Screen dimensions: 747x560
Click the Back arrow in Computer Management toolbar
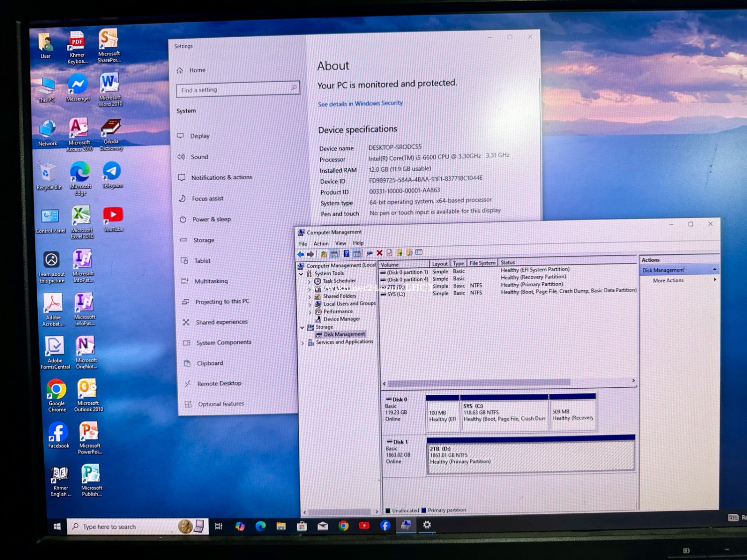(301, 254)
